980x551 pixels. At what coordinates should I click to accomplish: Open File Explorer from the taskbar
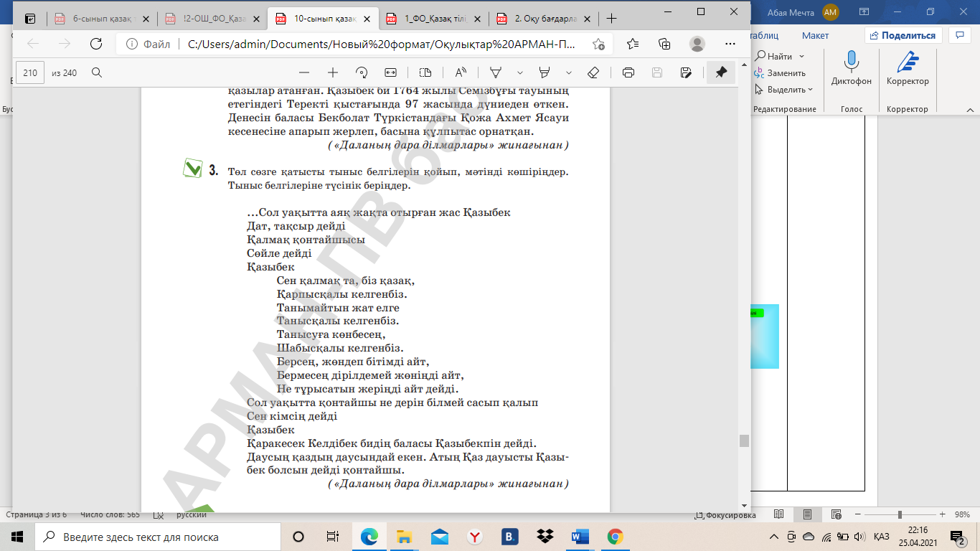click(405, 537)
